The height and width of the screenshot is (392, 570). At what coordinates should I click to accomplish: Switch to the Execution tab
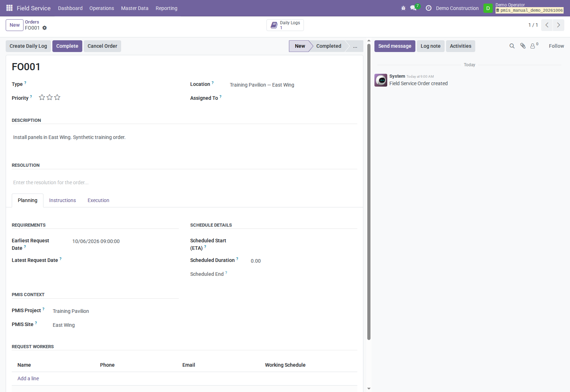pos(98,200)
